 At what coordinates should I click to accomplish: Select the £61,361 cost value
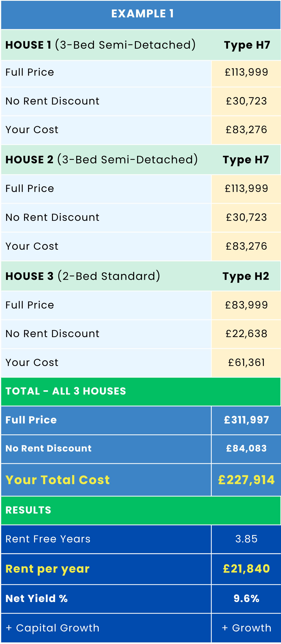(x=246, y=363)
